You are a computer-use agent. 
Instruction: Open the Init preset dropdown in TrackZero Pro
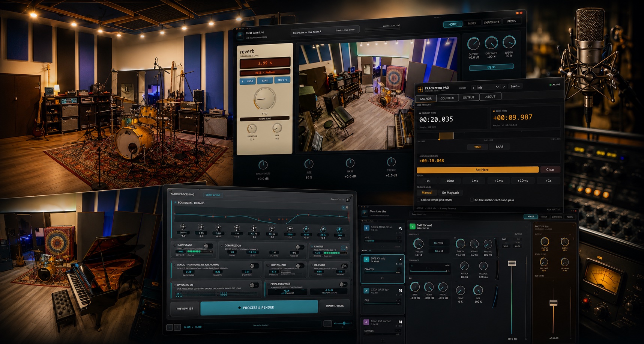(488, 87)
